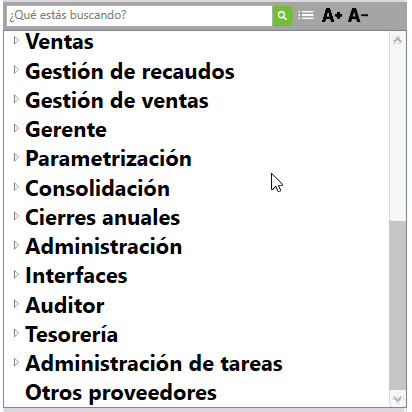Select Administración de tareas item
The image size is (412, 412).
[154, 363]
